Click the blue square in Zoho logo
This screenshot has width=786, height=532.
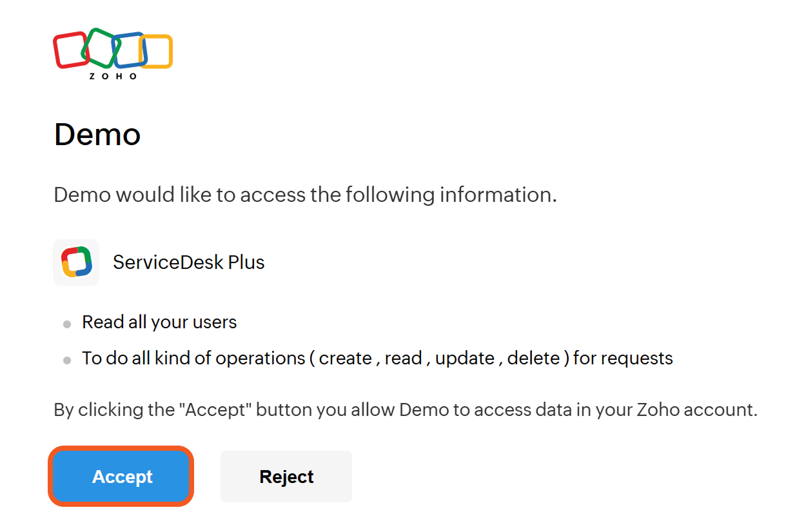click(x=128, y=50)
